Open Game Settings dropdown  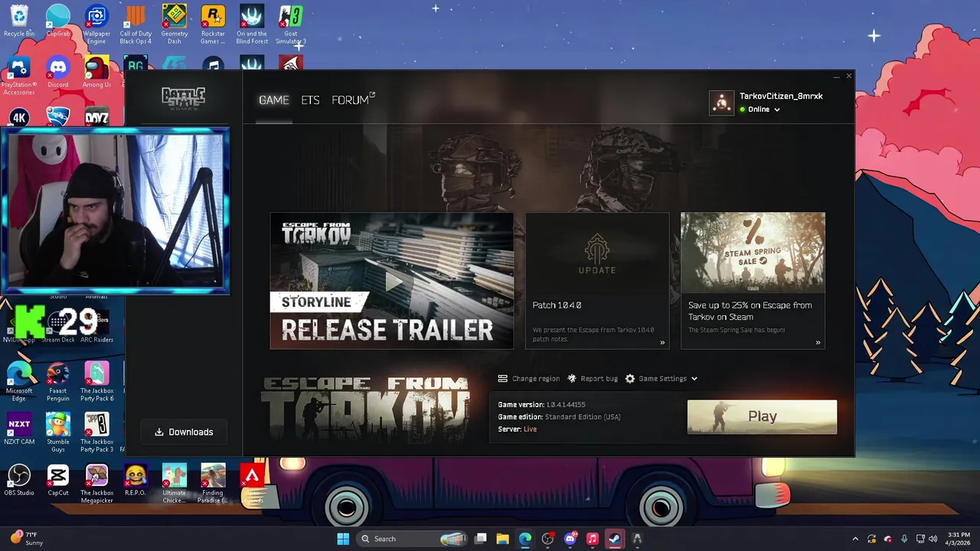661,379
